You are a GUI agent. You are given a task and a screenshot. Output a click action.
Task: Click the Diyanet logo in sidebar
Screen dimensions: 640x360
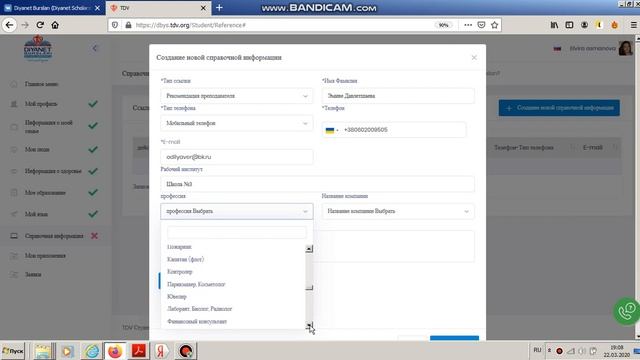pos(38,48)
